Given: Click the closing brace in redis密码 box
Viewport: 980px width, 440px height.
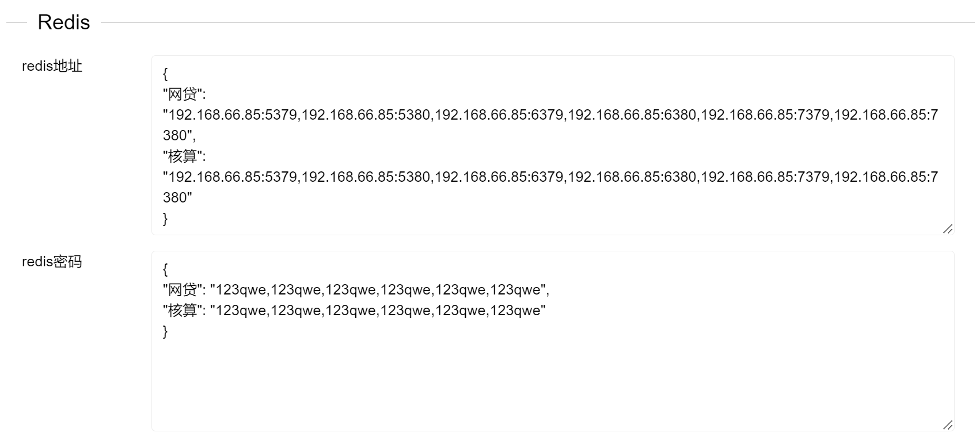Looking at the screenshot, I should [x=165, y=331].
